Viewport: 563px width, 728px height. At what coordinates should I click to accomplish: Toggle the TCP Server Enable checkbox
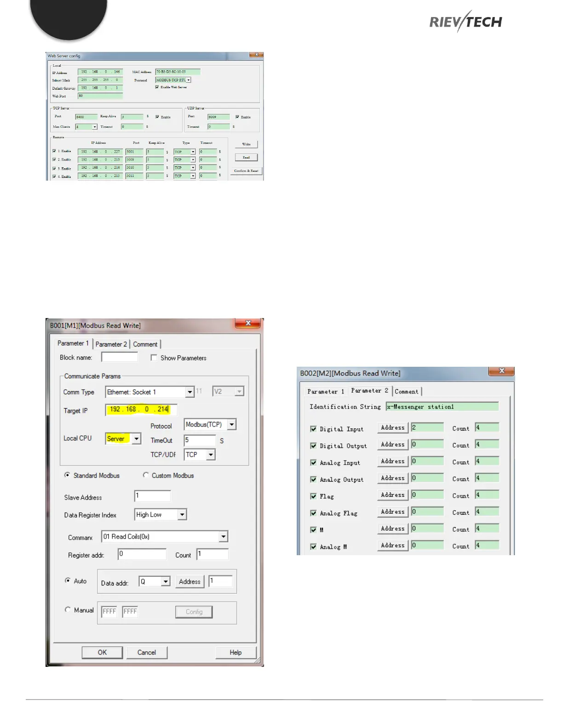[157, 117]
